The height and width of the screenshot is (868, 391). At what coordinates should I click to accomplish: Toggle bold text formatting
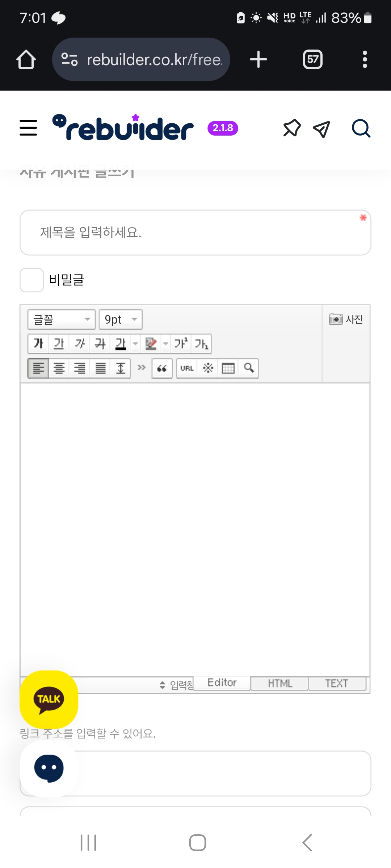(x=38, y=344)
